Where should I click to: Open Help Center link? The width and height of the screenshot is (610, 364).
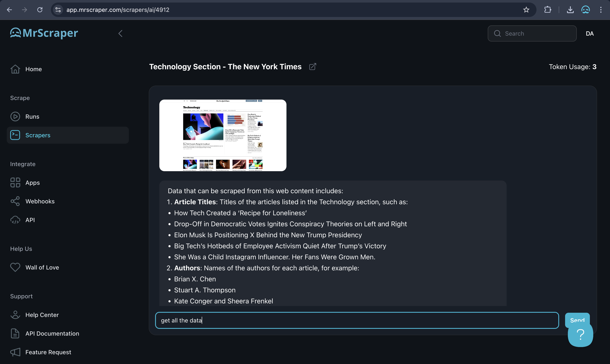[68, 315]
